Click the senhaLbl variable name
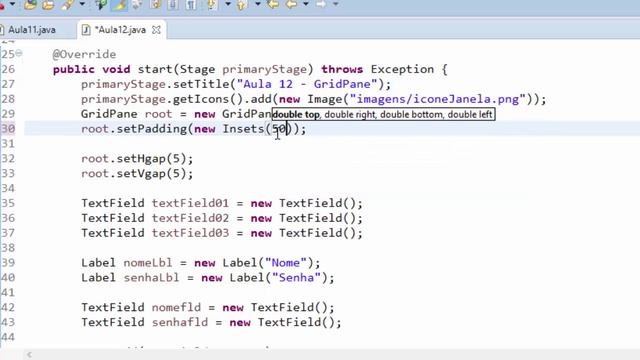 pos(151,278)
